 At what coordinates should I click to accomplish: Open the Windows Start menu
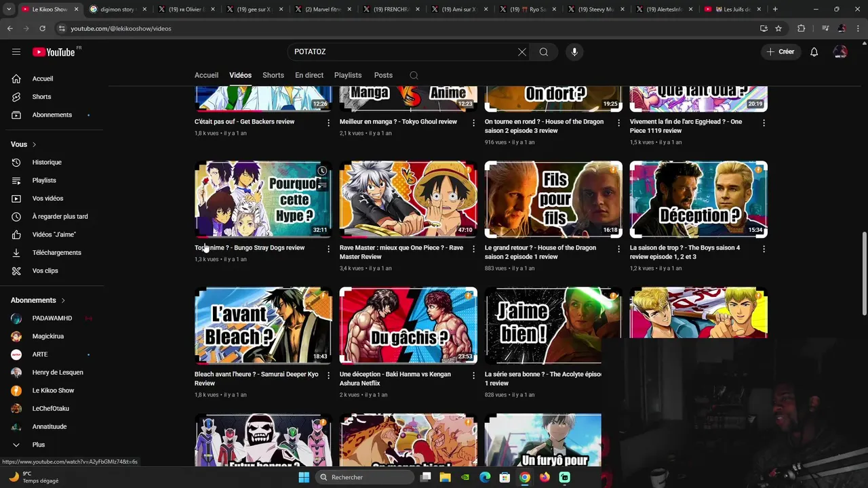click(x=304, y=477)
